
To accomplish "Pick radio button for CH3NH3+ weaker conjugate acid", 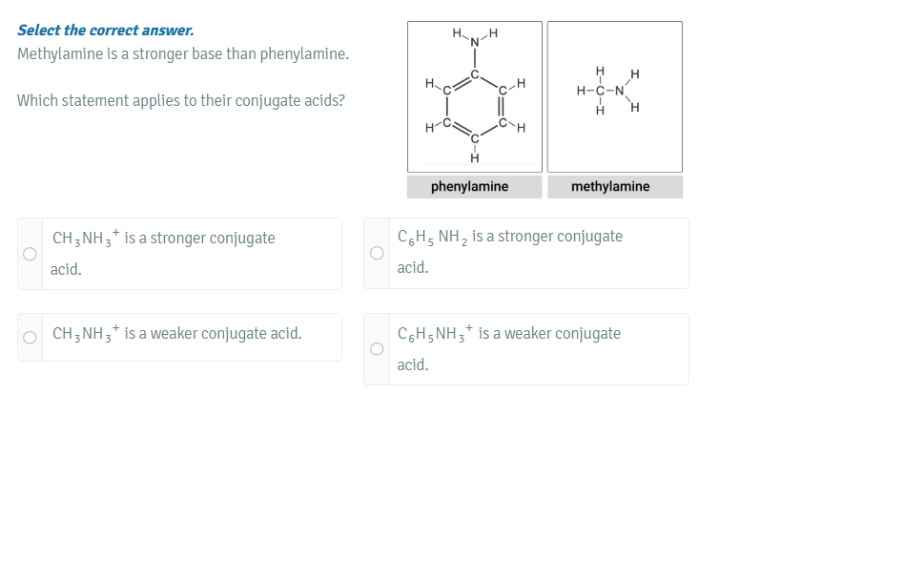I will 30,338.
